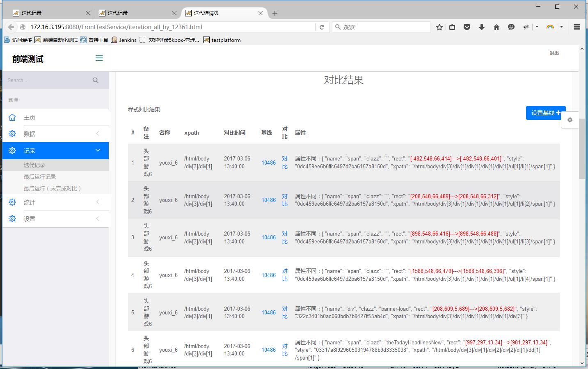This screenshot has width=588, height=369.
Task: Select 最后运行（未完成对比）submenu item
Action: 53,188
